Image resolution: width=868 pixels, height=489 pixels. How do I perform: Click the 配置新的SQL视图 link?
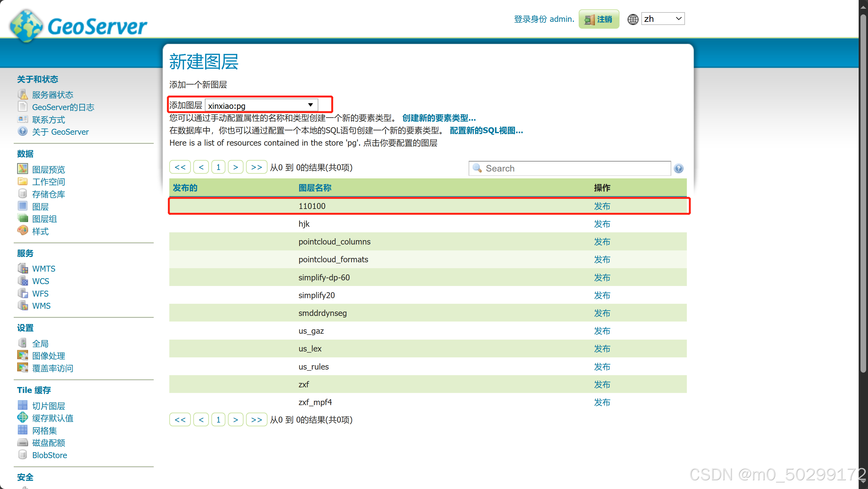click(486, 130)
